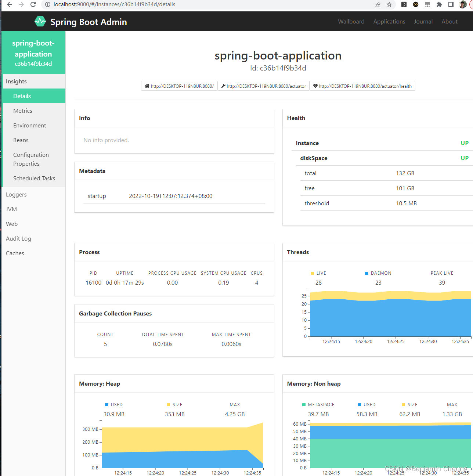The width and height of the screenshot is (473, 476).
Task: Click the round black-yellow extension icon
Action: coord(416,4)
